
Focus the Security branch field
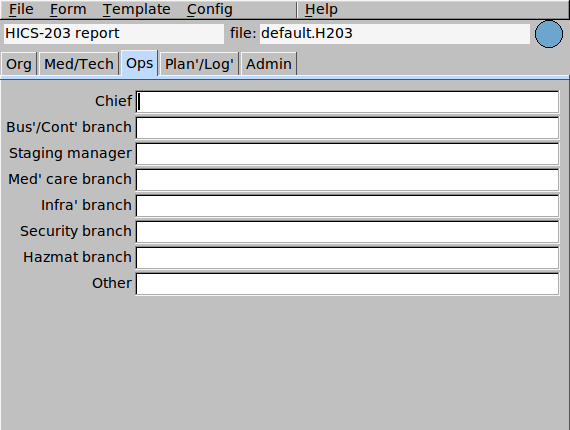(x=347, y=232)
